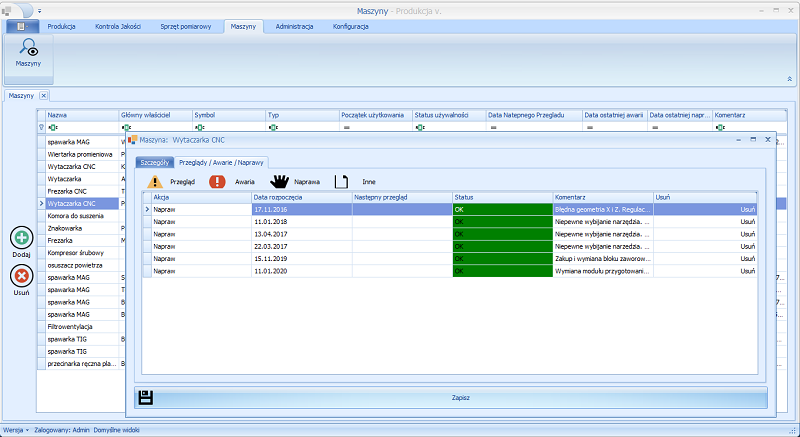The height and width of the screenshot is (437, 800).
Task: Select the Kompresor śrubowy row
Action: 82,253
